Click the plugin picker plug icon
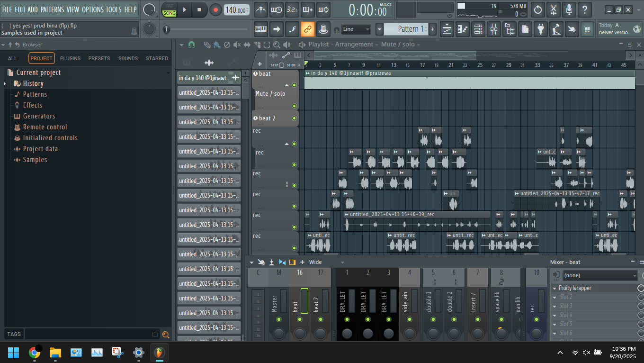The height and width of the screenshot is (363, 644). point(540,29)
